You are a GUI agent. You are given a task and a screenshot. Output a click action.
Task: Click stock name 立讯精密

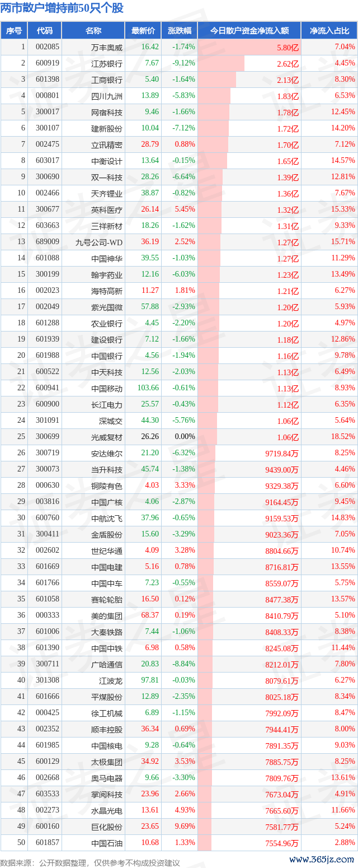(x=106, y=144)
